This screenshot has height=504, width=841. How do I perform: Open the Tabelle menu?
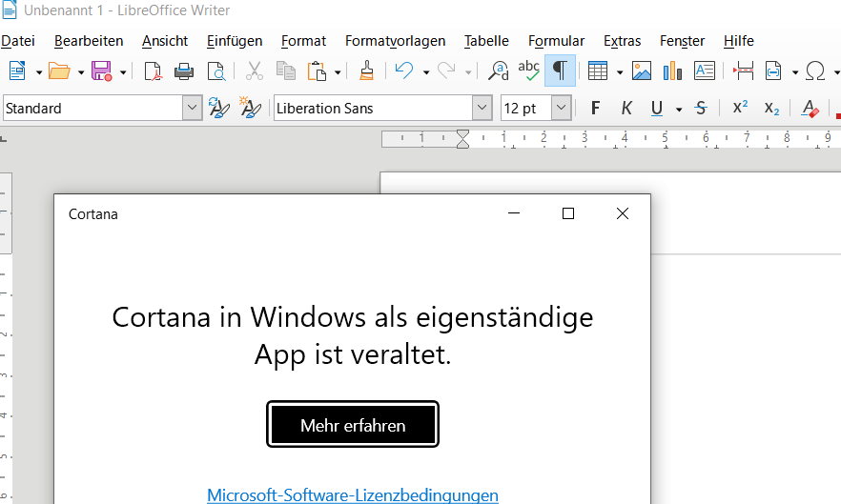(x=486, y=41)
